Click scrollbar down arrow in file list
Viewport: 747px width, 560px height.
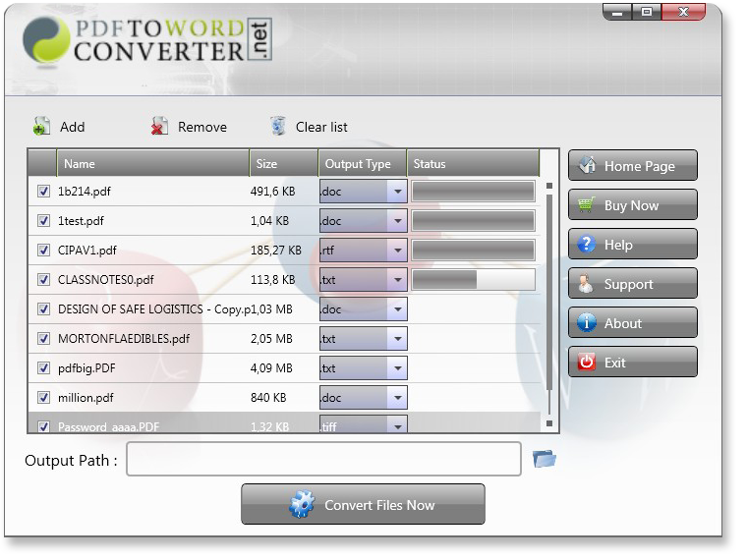[x=549, y=423]
